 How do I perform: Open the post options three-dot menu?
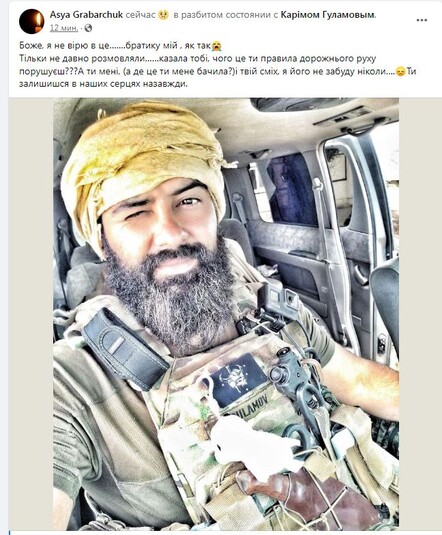coord(422,20)
